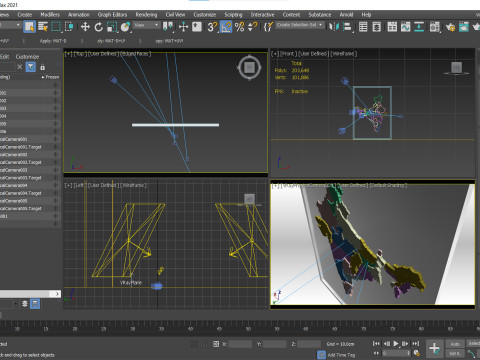Viewport: 480px width, 360px height.
Task: Open Render Setup teapot icon
Action: [450, 27]
